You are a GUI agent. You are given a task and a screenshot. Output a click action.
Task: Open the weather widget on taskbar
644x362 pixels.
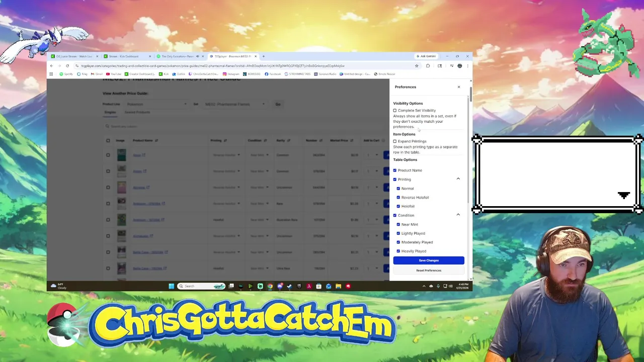[x=58, y=286]
